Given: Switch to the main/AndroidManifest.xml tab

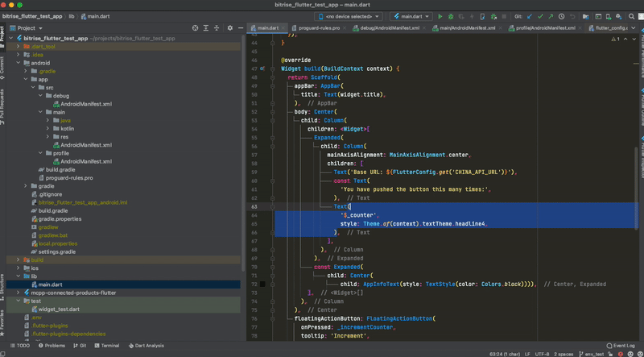Looking at the screenshot, I should coord(467,28).
